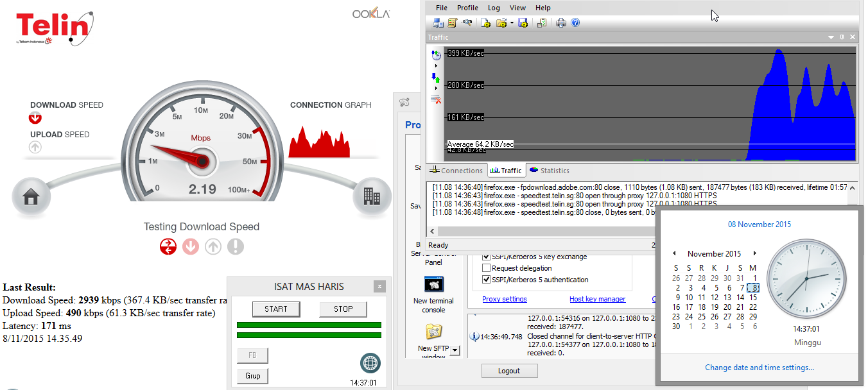Toggle SSPI/Kerberos 5 authentication checkbox

[486, 280]
